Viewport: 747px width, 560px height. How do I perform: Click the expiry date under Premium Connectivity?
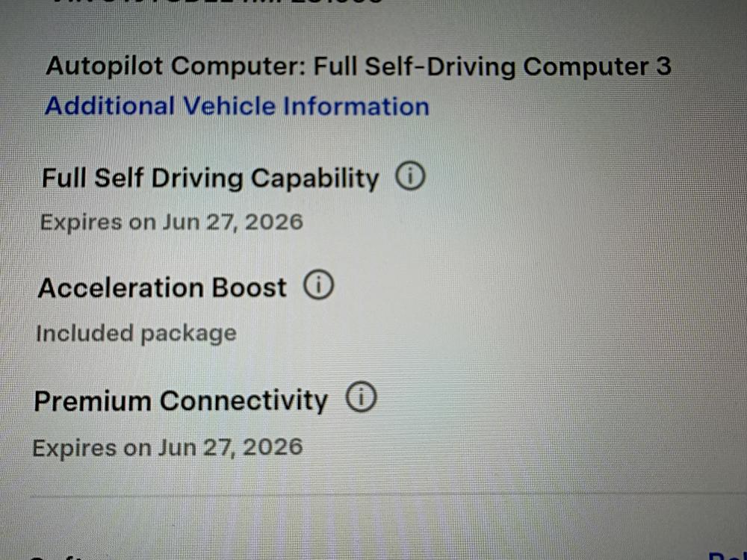tap(167, 447)
